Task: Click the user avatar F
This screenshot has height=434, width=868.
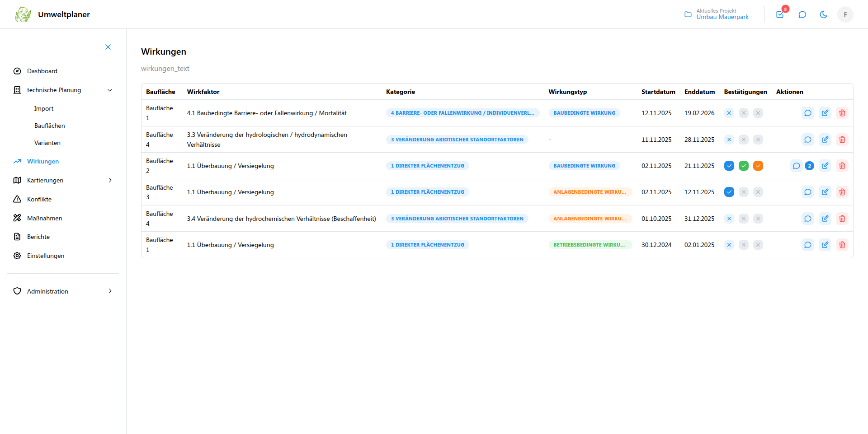Action: pos(845,14)
